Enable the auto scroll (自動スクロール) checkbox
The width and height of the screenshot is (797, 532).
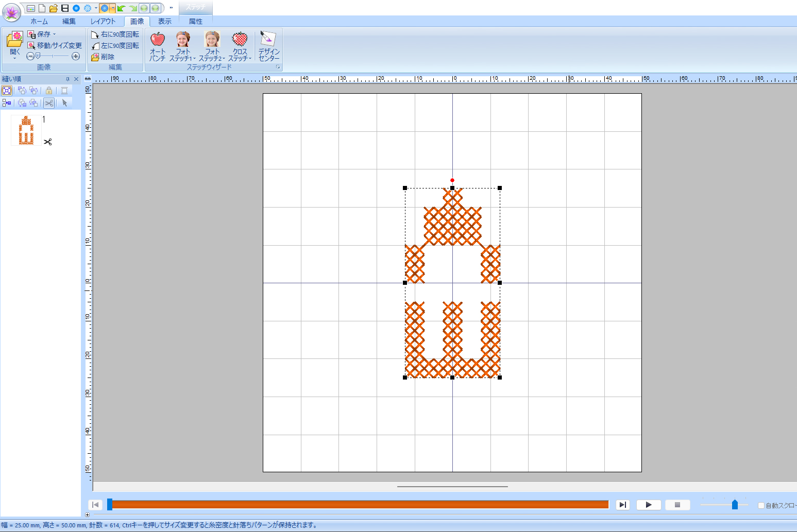(x=761, y=505)
